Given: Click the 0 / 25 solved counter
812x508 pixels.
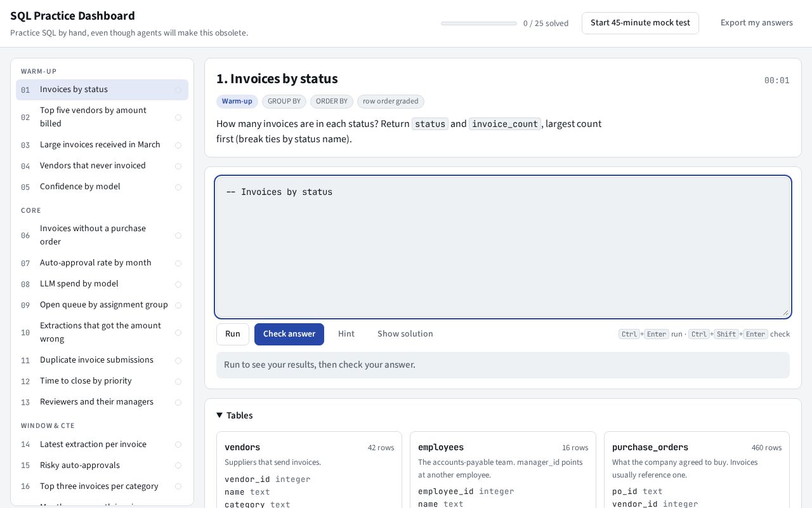Looking at the screenshot, I should (546, 23).
